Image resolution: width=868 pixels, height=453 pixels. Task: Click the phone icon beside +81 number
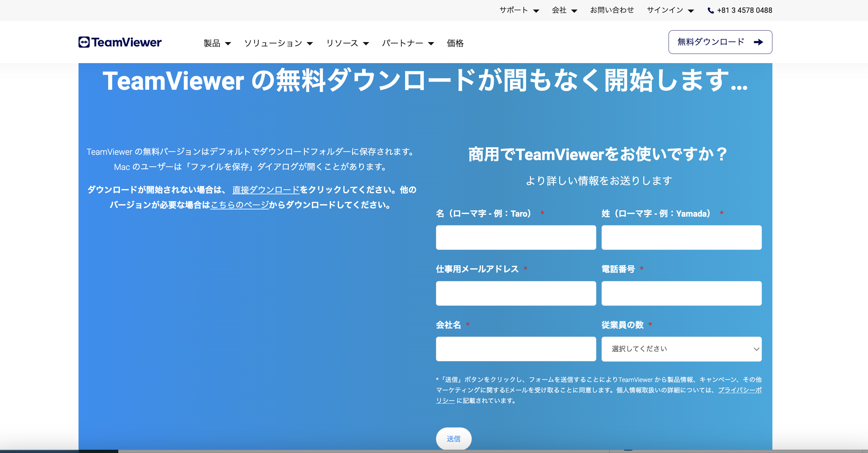(711, 11)
